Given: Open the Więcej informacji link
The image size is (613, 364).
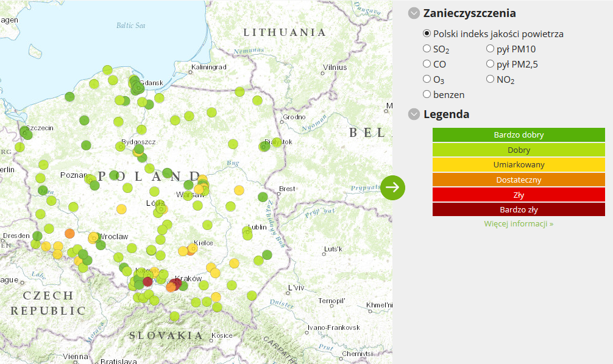Looking at the screenshot, I should coord(519,223).
